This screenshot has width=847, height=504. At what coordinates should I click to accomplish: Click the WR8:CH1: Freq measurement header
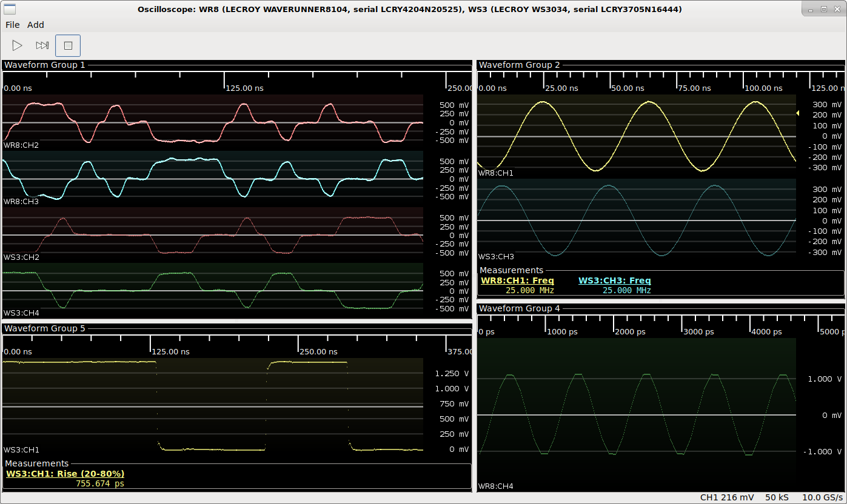click(517, 280)
